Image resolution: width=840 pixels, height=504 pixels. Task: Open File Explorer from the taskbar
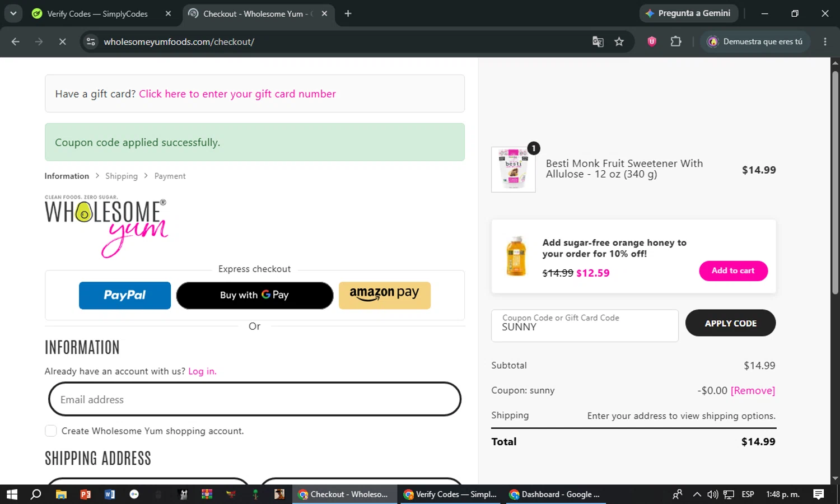click(x=61, y=494)
